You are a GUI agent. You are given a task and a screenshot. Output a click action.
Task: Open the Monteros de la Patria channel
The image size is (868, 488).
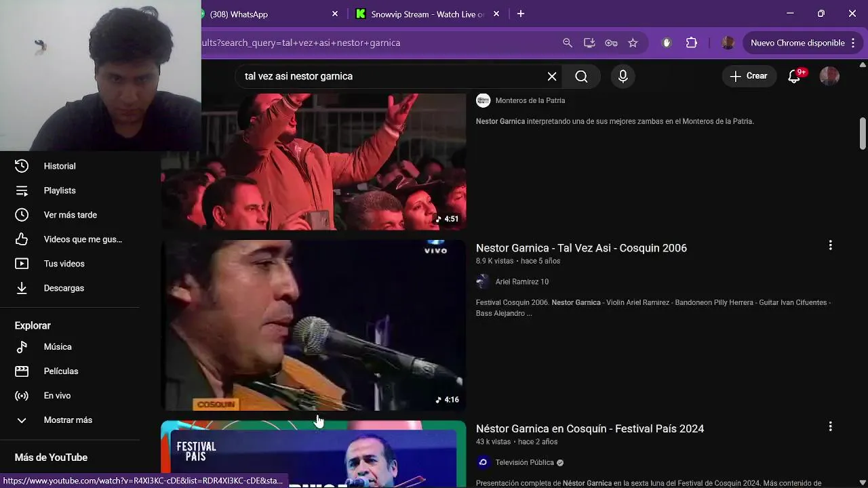click(x=530, y=100)
